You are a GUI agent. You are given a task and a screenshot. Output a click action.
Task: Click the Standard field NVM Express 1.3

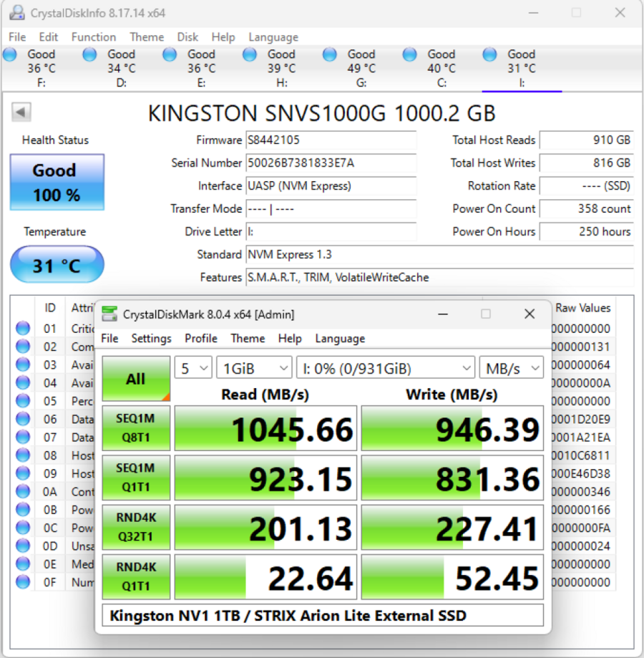(439, 254)
